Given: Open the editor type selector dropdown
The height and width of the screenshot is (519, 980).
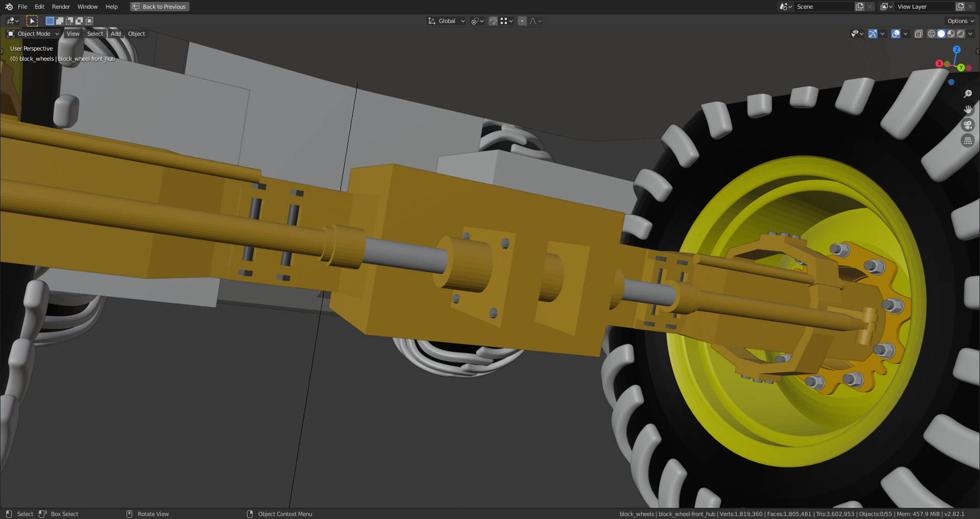Looking at the screenshot, I should point(12,21).
